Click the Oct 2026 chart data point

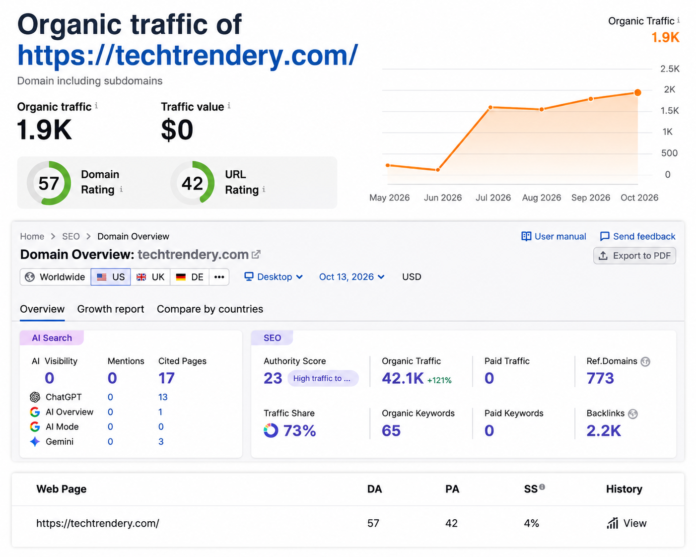click(638, 92)
